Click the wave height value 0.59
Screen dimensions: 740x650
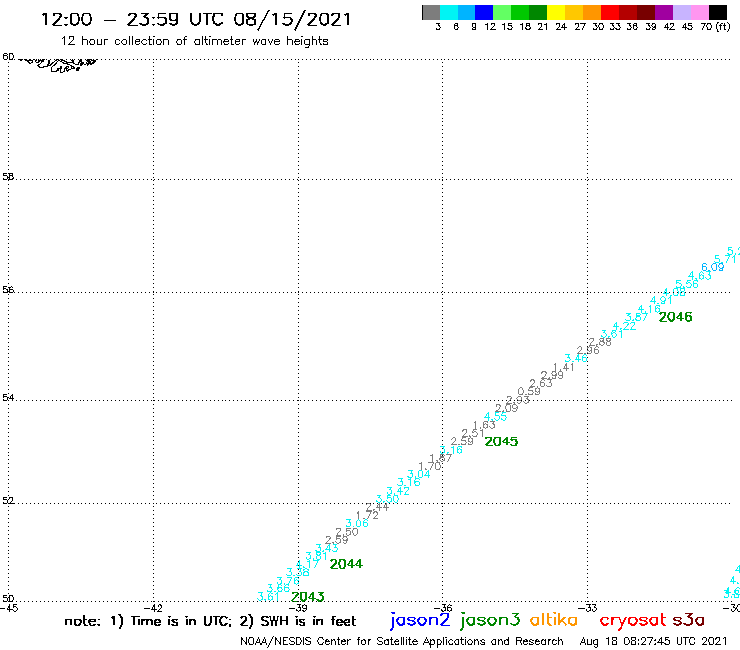(529, 391)
